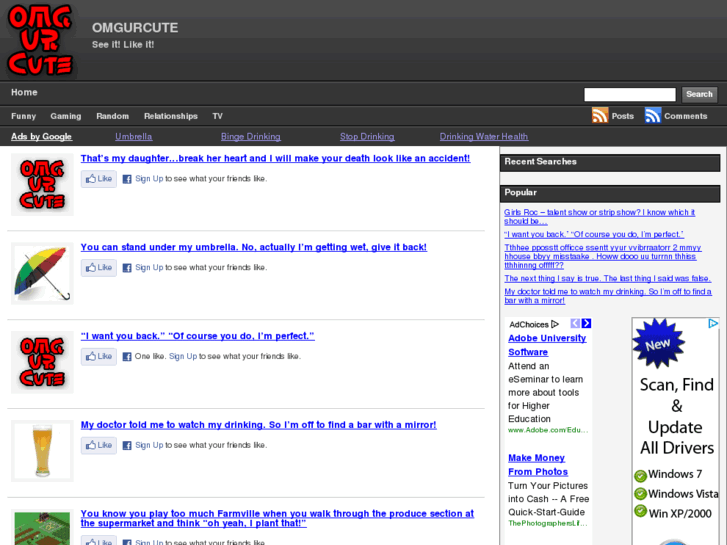Open the "That's my daughter" post title
Screen dimensions: 727x545
coord(275,158)
